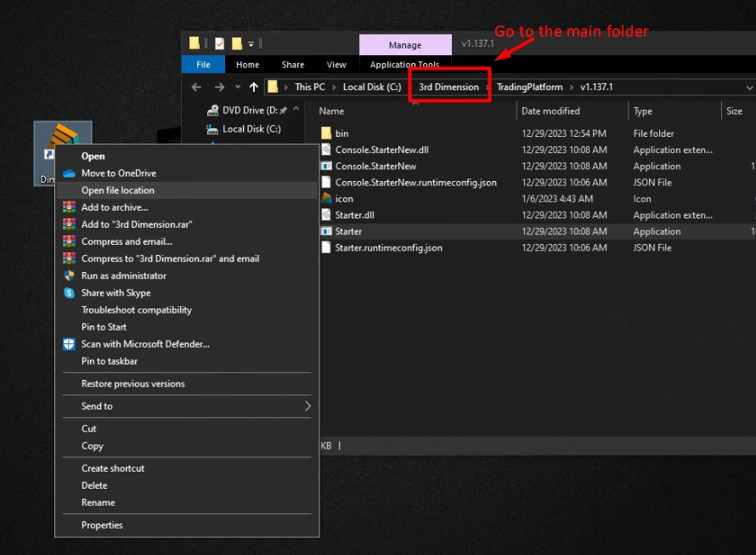The image size is (756, 555).
Task: Click the Back arrow in File Explorer
Action: click(x=196, y=88)
